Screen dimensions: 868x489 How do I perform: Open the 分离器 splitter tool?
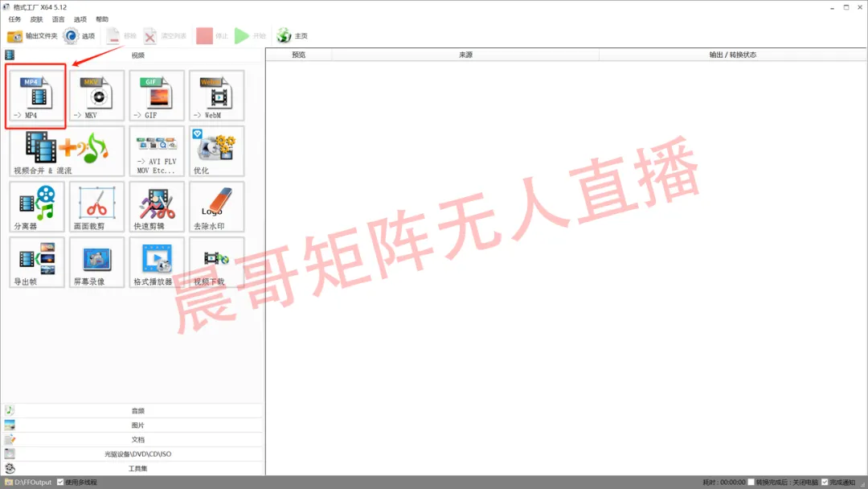click(36, 207)
